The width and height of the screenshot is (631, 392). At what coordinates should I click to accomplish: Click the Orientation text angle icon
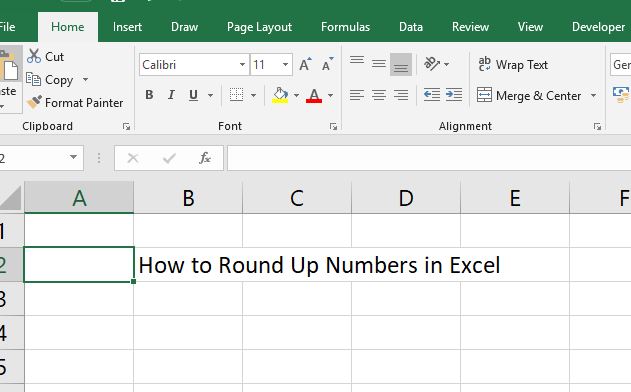pyautogui.click(x=432, y=64)
